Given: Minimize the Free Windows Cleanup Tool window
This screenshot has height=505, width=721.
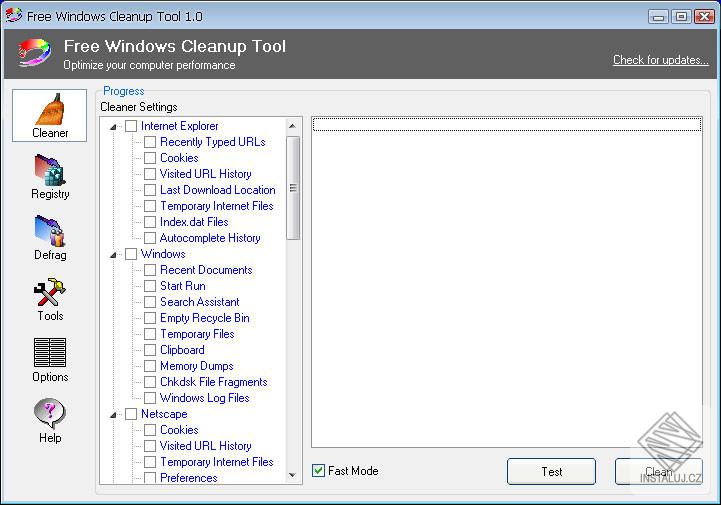Looking at the screenshot, I should click(658, 17).
